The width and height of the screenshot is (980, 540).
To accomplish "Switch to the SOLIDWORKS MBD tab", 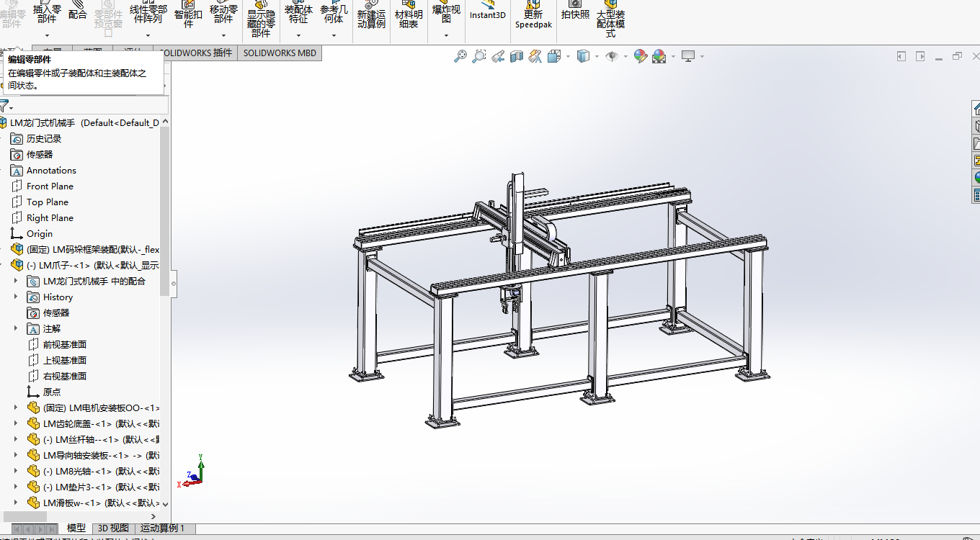I will click(280, 53).
